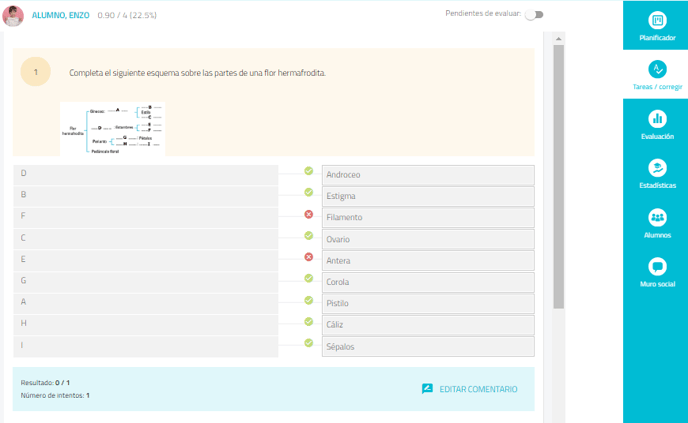Click green check icon for Cáliz
688x423 pixels.
click(309, 322)
